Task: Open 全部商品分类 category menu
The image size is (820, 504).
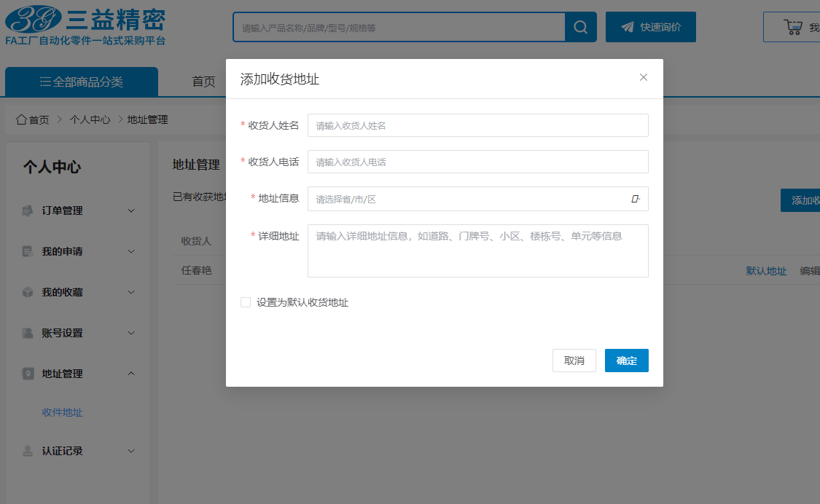Action: [82, 82]
